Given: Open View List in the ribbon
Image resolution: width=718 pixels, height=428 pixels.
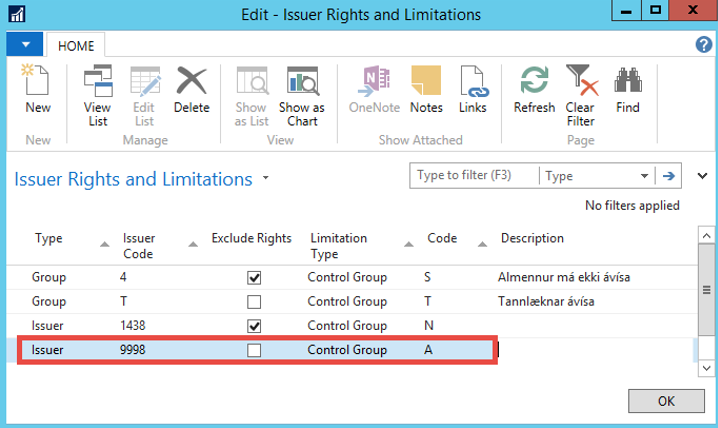Looking at the screenshot, I should (97, 90).
